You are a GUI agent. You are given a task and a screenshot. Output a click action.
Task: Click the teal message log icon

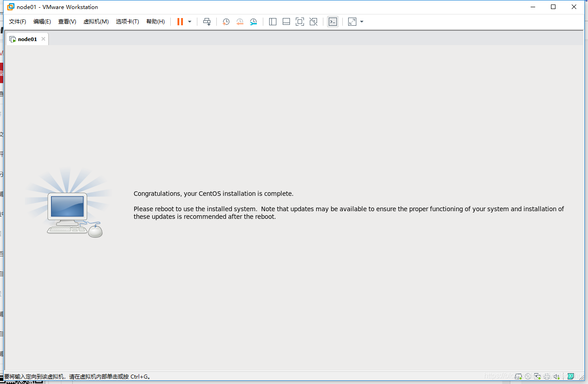pyautogui.click(x=571, y=376)
